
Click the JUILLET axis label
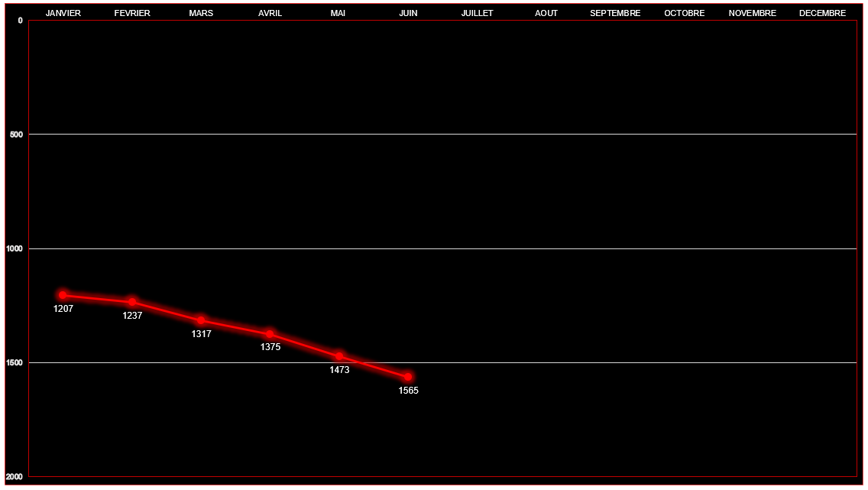point(477,13)
